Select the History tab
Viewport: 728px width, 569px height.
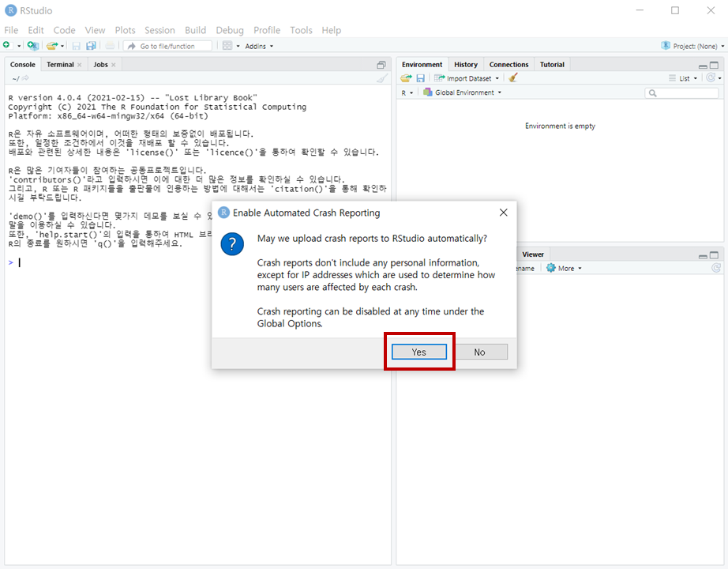pos(466,65)
